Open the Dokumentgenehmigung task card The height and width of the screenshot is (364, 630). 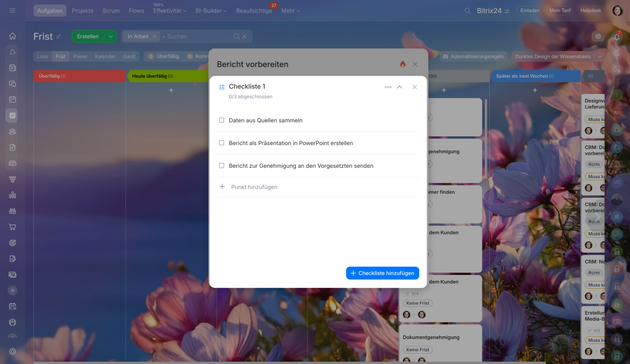(x=441, y=343)
